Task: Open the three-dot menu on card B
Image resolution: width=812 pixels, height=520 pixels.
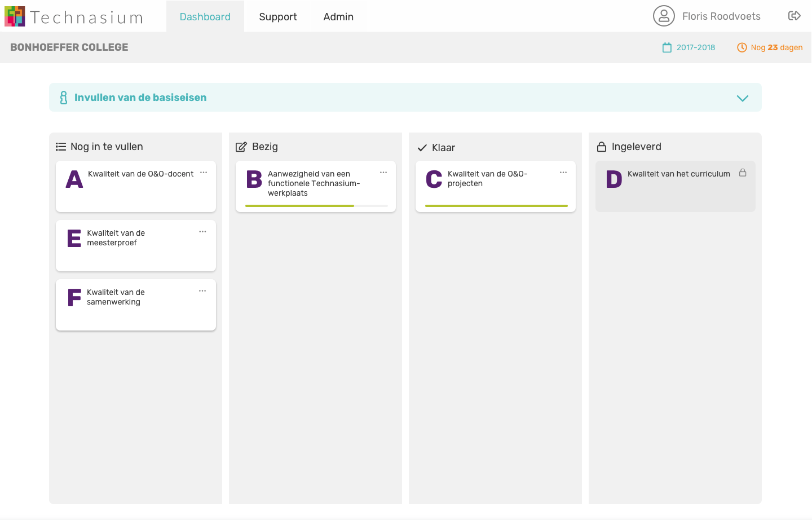Action: (x=383, y=173)
